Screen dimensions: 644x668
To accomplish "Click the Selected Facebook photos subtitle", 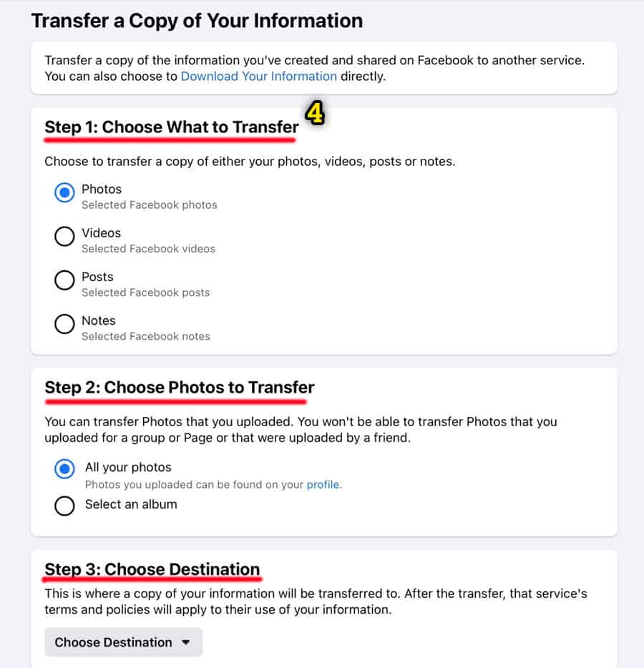I will [x=149, y=205].
